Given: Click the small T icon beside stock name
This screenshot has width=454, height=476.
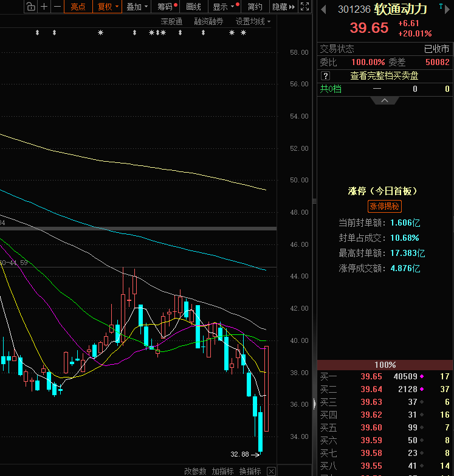Looking at the screenshot, I should coord(441,6).
